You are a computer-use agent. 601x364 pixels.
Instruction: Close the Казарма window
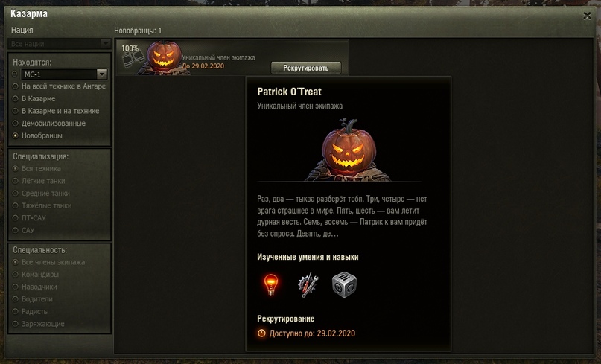tap(587, 16)
